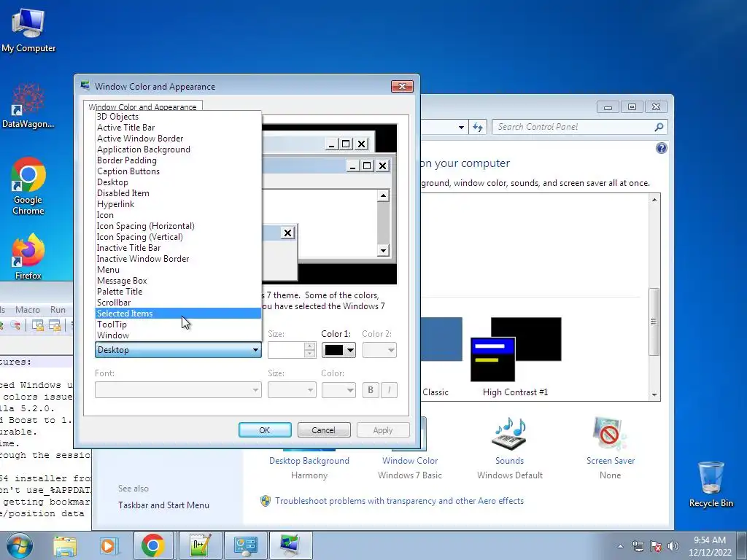This screenshot has width=747, height=560.
Task: Click the themes list scrollbar thumb
Action: click(x=654, y=322)
